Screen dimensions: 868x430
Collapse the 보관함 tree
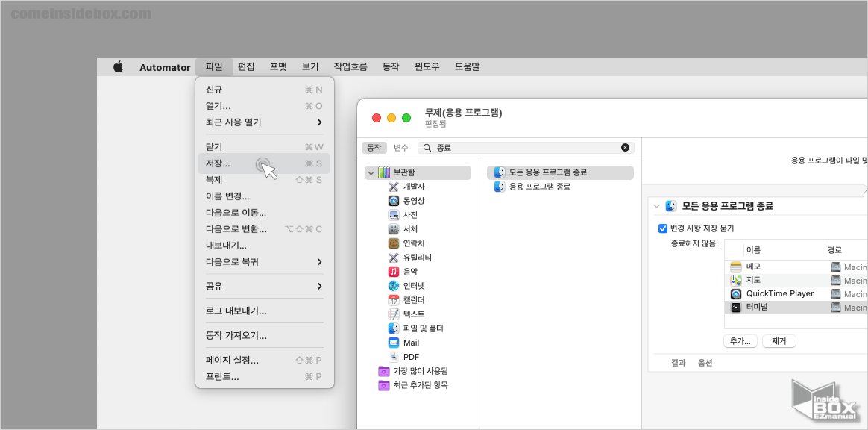click(371, 173)
